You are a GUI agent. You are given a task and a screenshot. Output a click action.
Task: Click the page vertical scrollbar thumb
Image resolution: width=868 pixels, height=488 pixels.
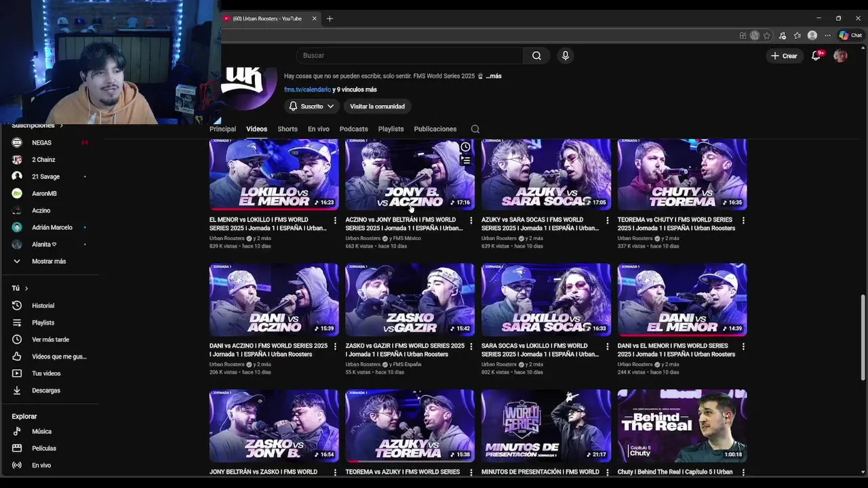[863, 337]
